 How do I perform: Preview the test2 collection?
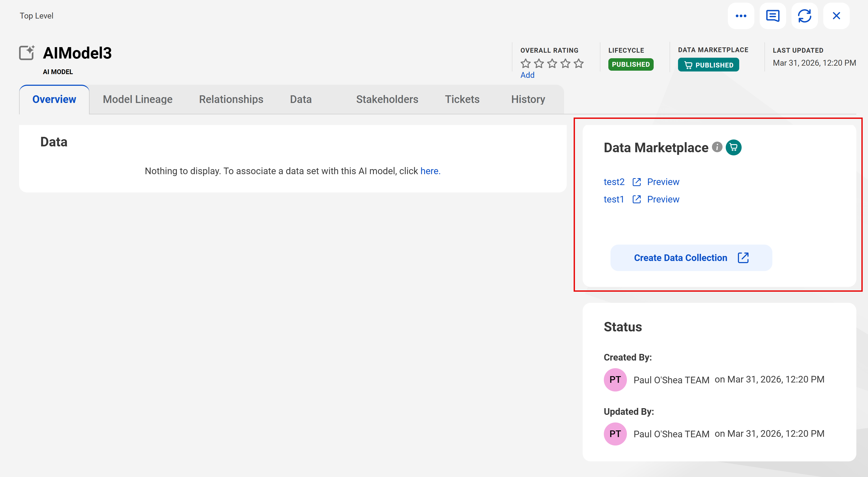(663, 182)
